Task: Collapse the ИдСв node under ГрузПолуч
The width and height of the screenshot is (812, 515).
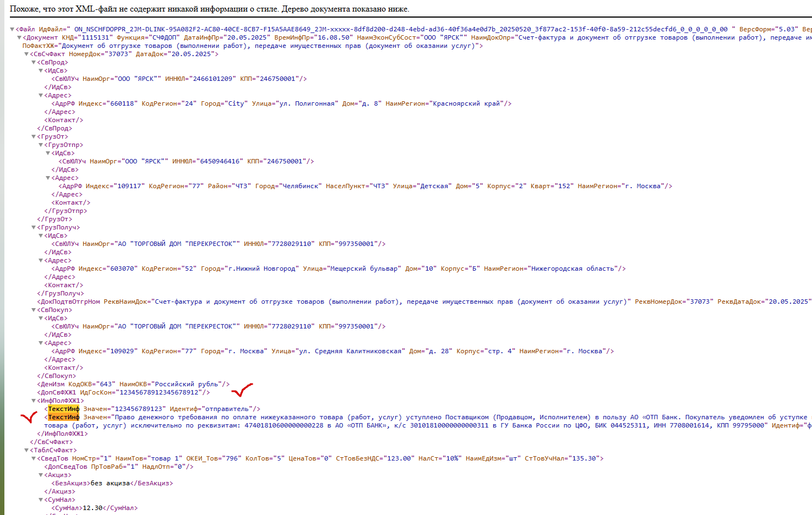Action: 41,235
